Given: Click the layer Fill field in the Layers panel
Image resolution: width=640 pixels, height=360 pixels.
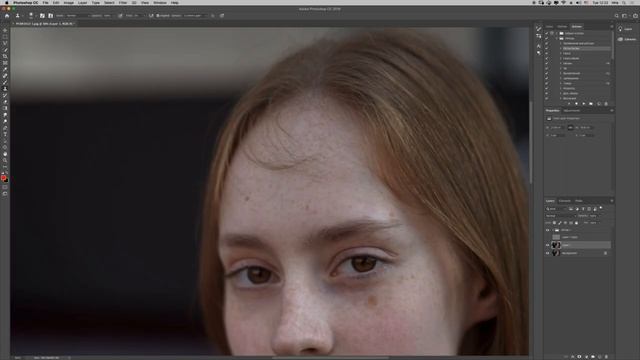Looking at the screenshot, I should [x=593, y=223].
